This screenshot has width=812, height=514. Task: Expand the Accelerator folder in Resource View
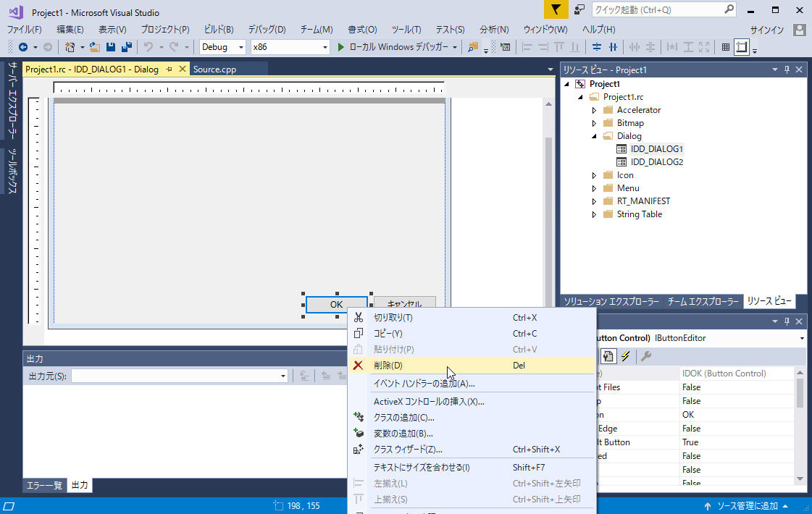594,110
